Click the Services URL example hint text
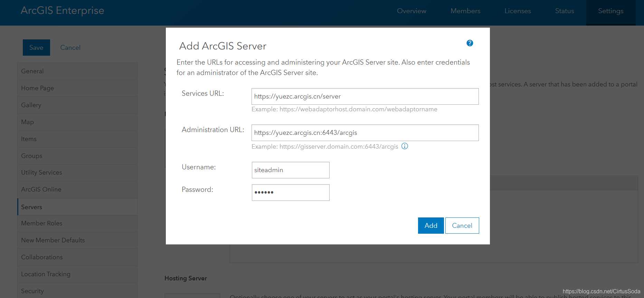644x298 pixels. point(344,109)
